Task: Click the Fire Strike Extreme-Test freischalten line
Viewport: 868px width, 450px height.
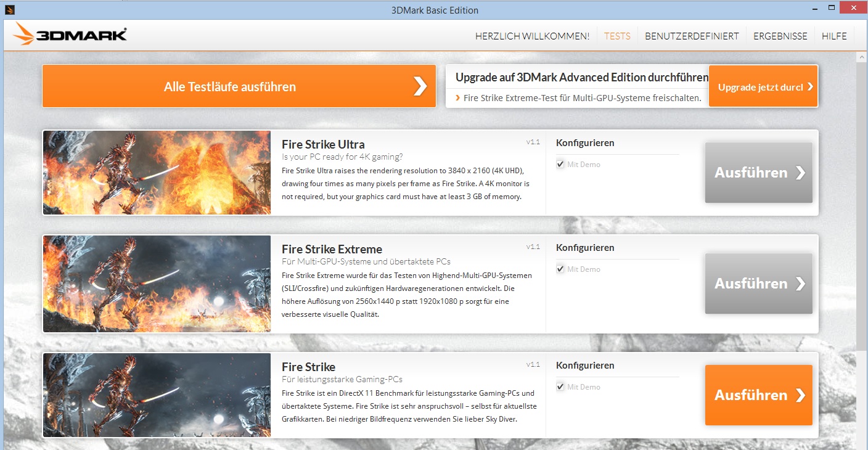Action: point(583,98)
